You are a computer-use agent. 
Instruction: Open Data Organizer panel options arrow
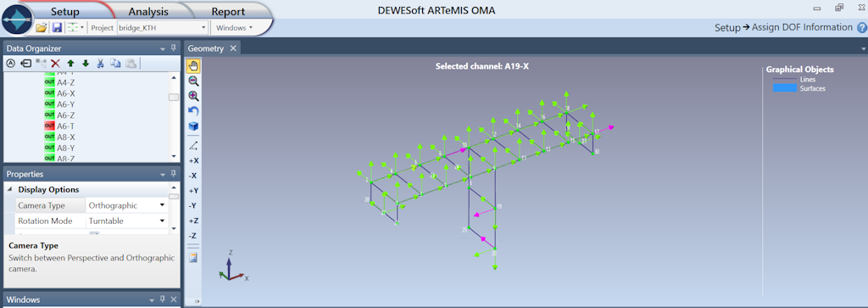162,48
